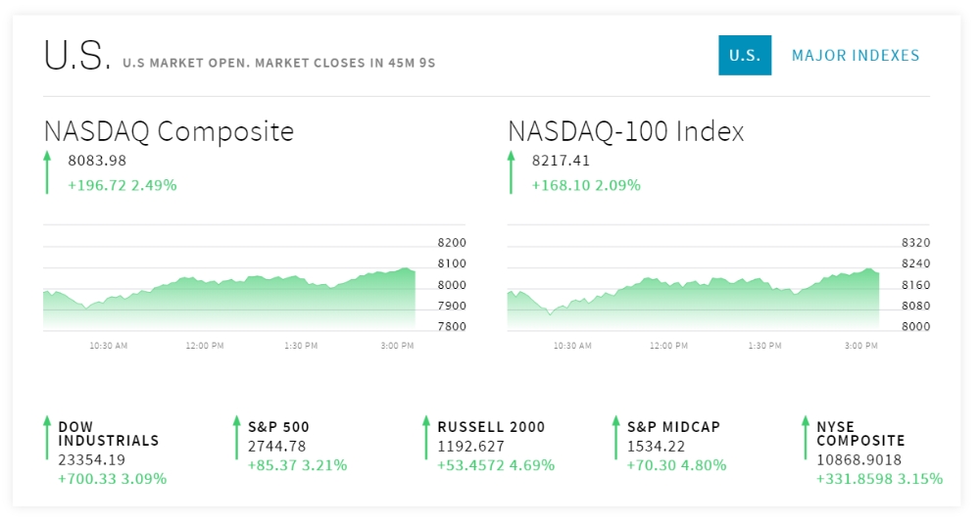Click the green up arrow beside NASDAQ Composite
This screenshot has height=524, width=980.
click(x=47, y=172)
